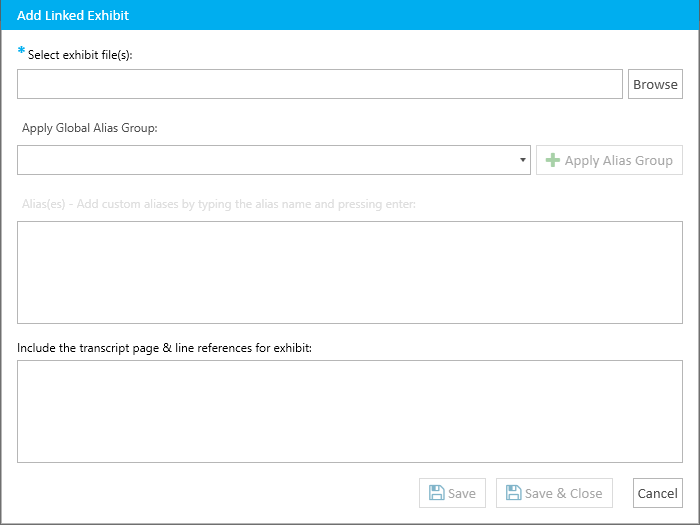
Task: Click the Apply Alias Group button text
Action: click(618, 160)
